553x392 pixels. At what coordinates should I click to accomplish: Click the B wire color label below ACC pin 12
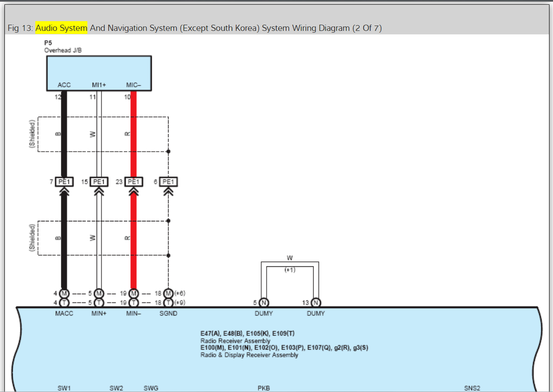click(58, 134)
